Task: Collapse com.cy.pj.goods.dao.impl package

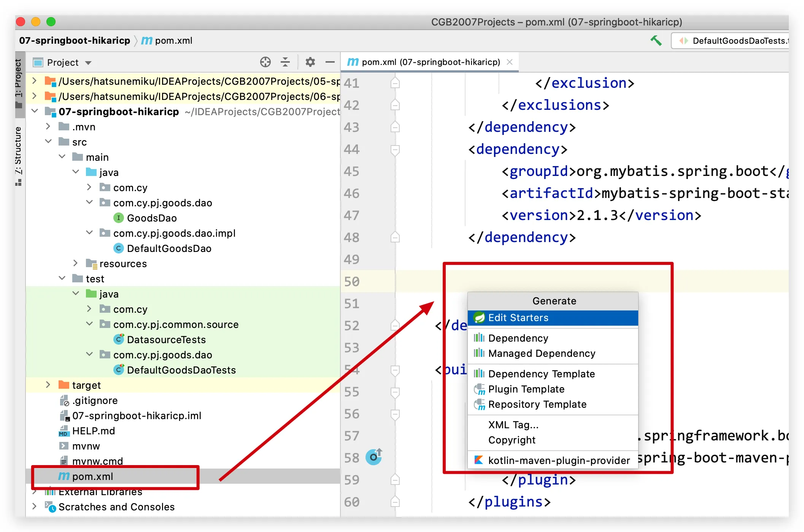Action: click(x=89, y=233)
